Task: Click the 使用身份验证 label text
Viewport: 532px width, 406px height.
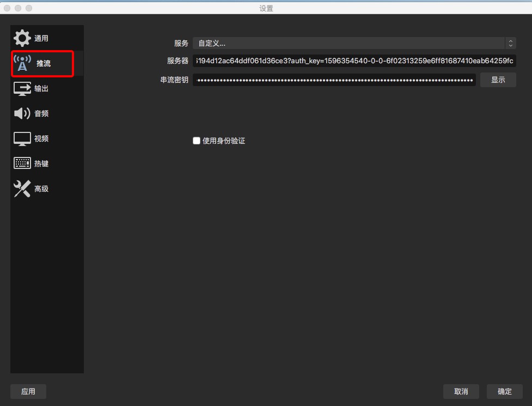Action: (224, 141)
